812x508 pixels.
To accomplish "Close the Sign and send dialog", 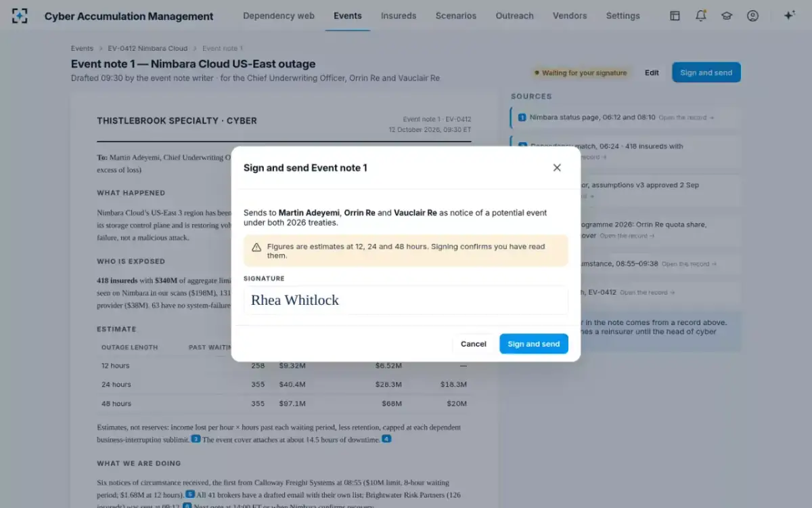I will point(557,167).
